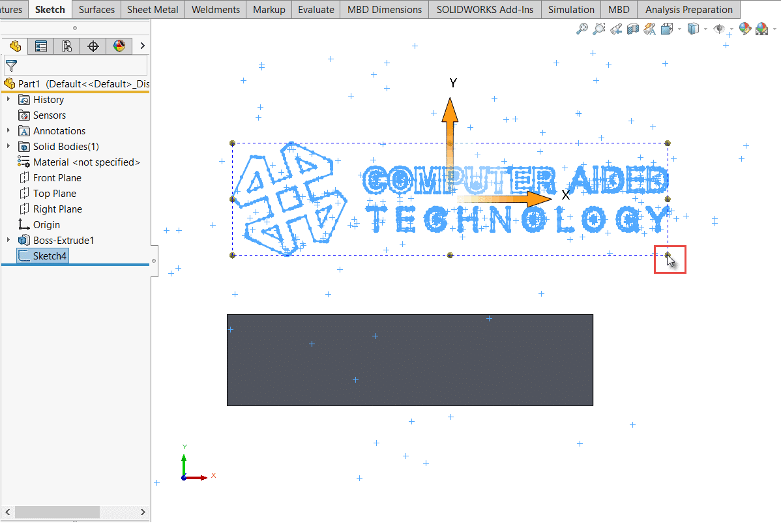The height and width of the screenshot is (532, 781).
Task: Select Sketch4 in the feature tree
Action: tap(50, 256)
